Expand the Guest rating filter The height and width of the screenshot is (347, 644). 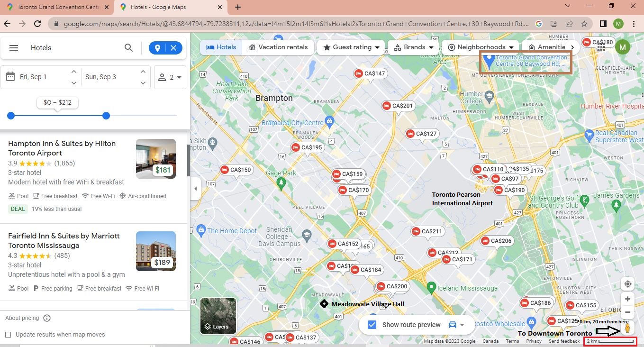(351, 47)
